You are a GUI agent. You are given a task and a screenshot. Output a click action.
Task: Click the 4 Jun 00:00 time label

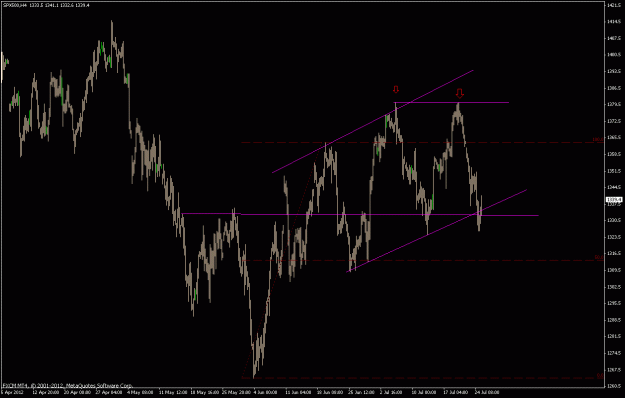265,392
